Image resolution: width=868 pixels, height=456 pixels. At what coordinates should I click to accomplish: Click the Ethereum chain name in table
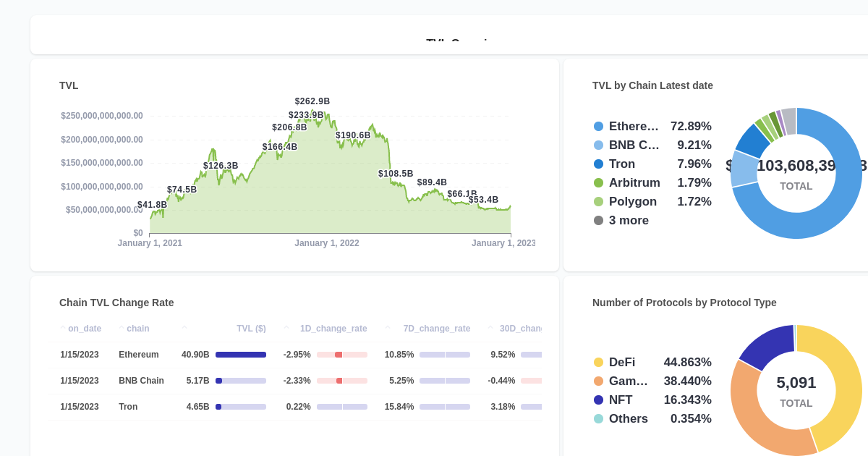pyautogui.click(x=139, y=355)
